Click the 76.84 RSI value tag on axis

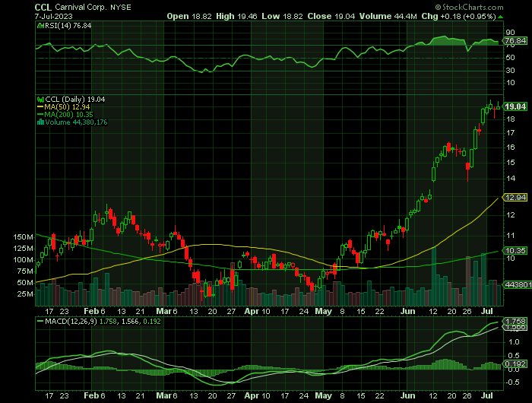515,41
